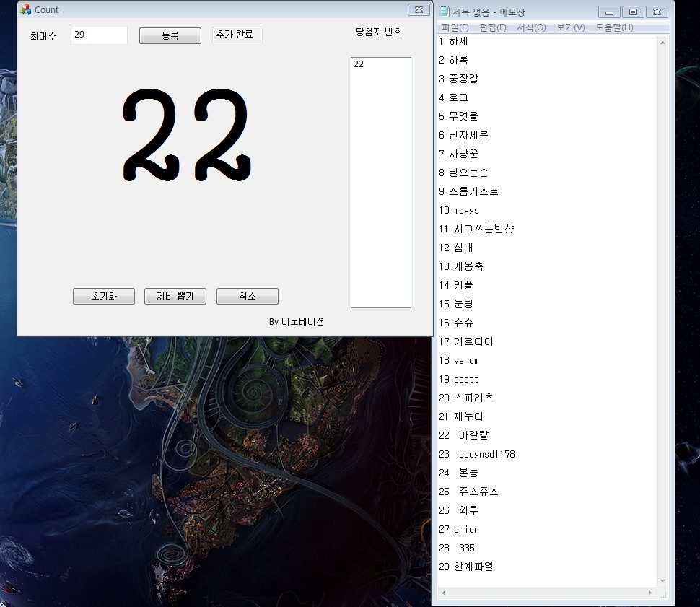Click the line '19 scott' in Notepad

click(458, 379)
